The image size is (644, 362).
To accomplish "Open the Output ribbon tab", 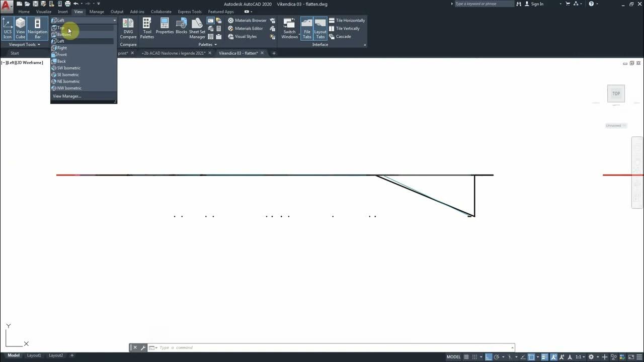I will pyautogui.click(x=117, y=12).
